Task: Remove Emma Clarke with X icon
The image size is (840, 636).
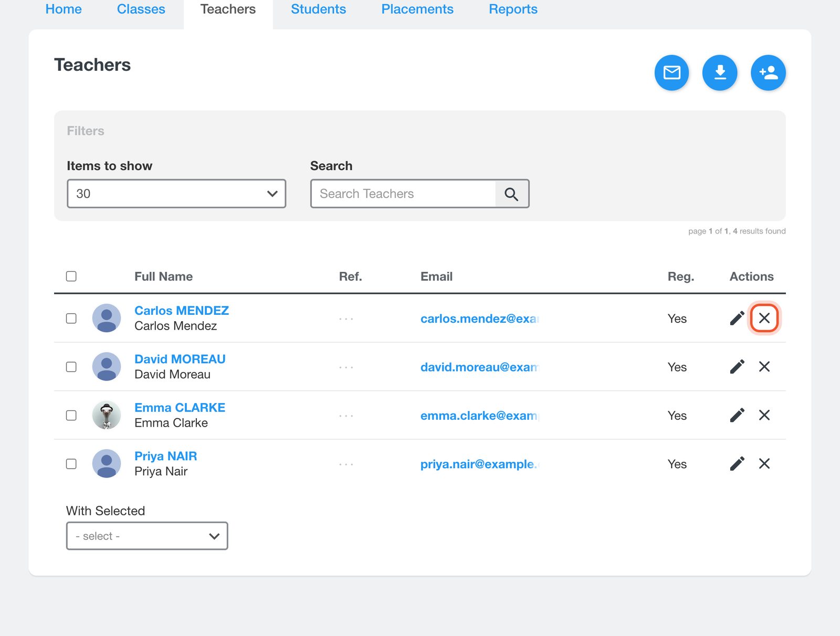Action: pos(764,415)
